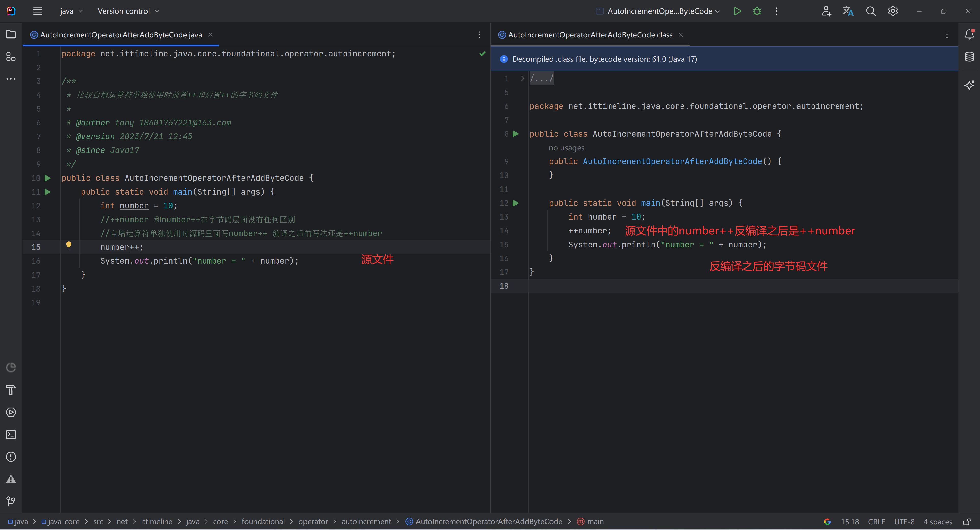Place cursor on number++ at source line 15
This screenshot has height=530, width=980.
[x=122, y=247]
